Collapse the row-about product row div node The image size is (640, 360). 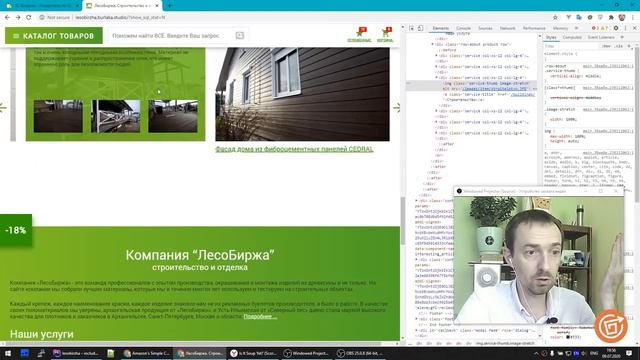(x=433, y=44)
